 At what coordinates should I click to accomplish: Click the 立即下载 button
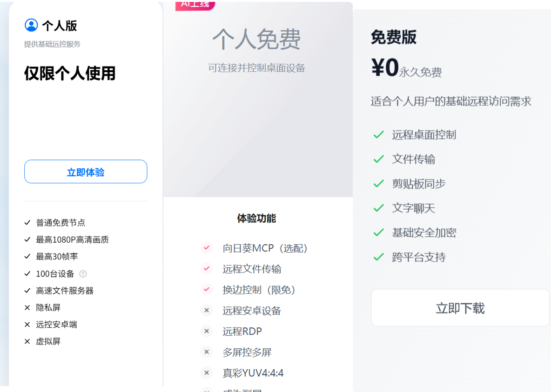click(x=460, y=308)
